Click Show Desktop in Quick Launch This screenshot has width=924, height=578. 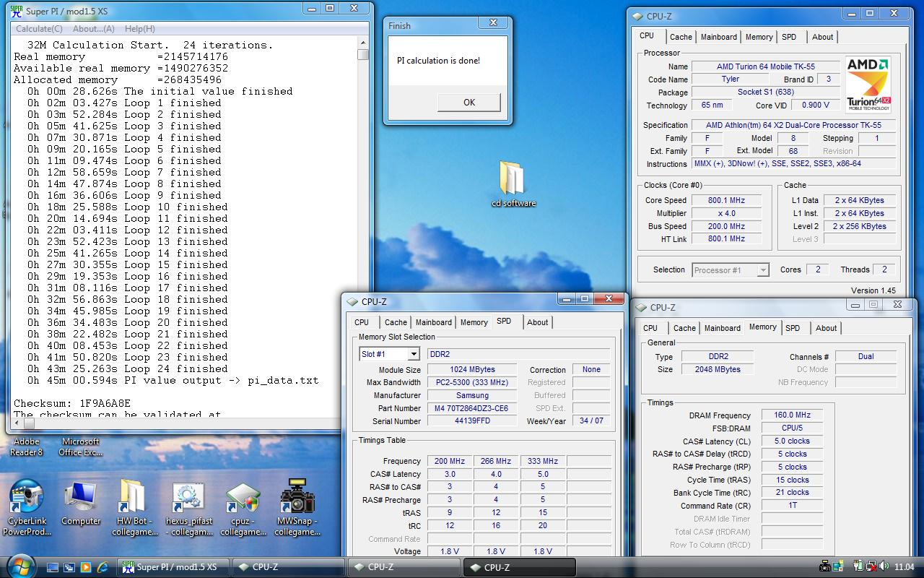(x=53, y=567)
